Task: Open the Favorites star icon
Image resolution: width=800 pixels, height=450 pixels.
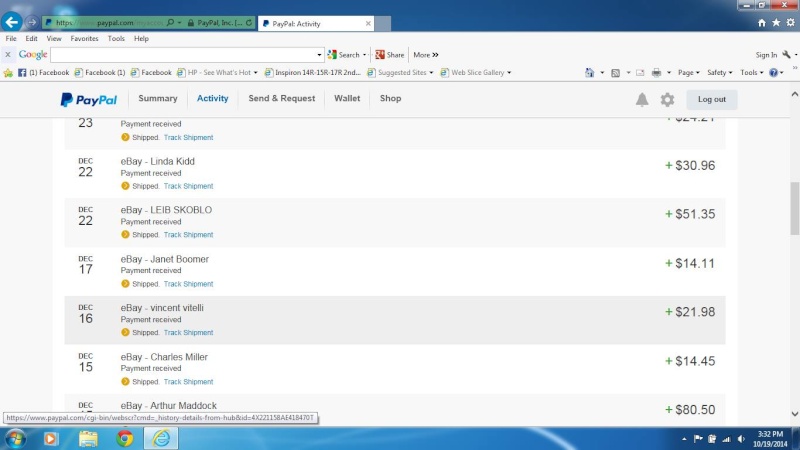Action: coord(776,22)
